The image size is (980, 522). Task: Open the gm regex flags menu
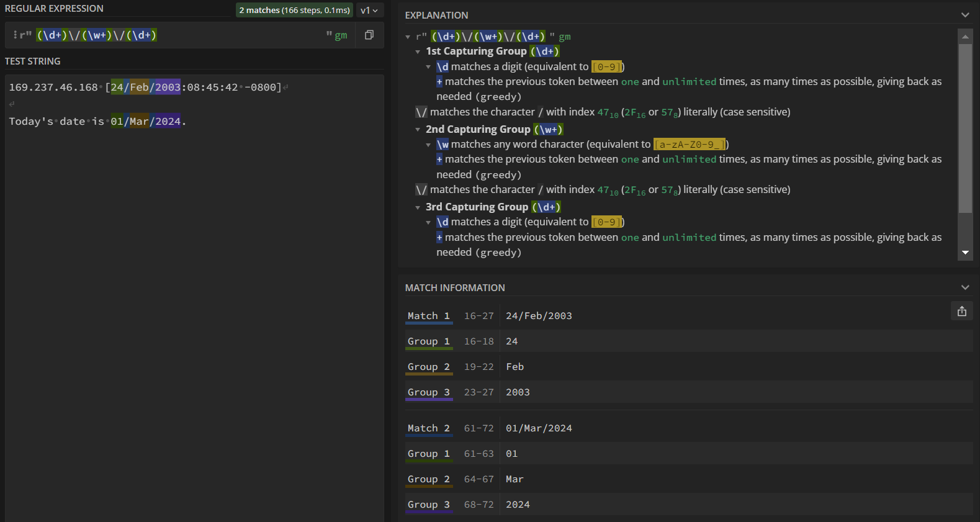point(341,35)
